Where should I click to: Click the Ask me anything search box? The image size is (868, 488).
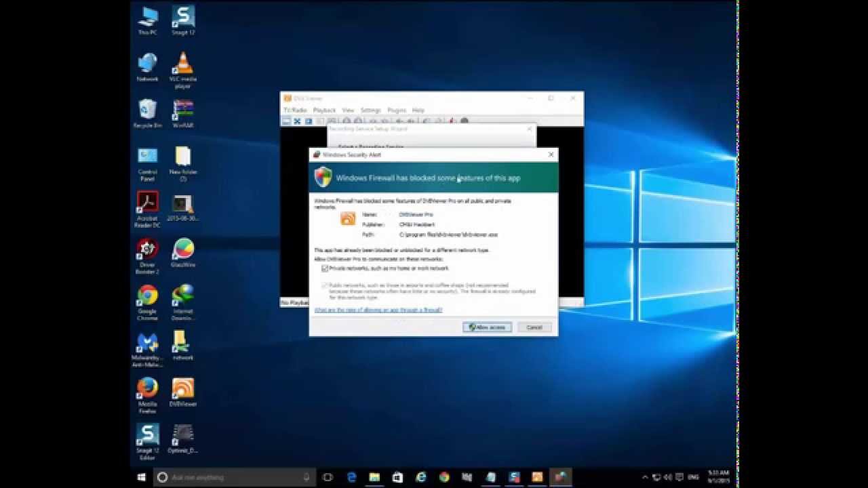pos(235,477)
